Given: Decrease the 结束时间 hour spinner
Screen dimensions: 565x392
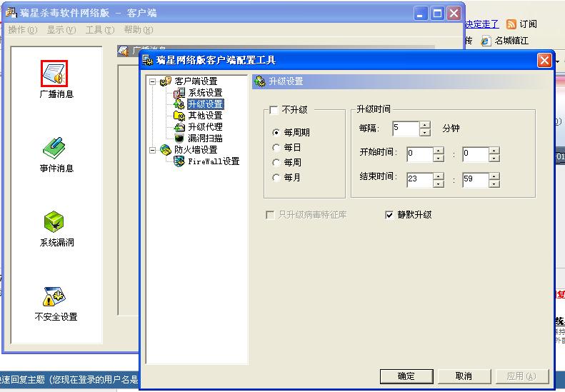Looking at the screenshot, I should (x=439, y=184).
